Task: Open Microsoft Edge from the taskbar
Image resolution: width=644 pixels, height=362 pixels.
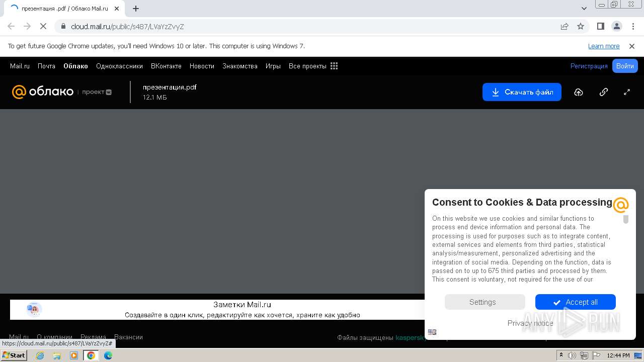Action: click(x=108, y=355)
